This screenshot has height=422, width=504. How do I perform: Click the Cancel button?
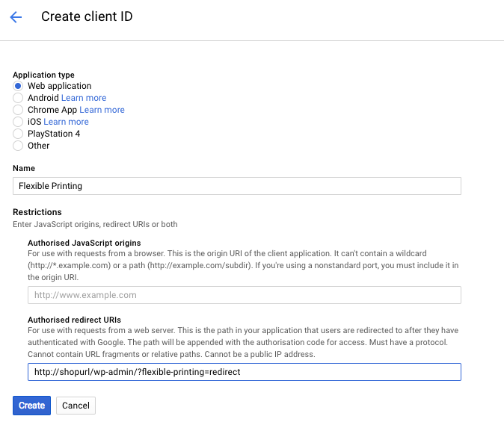(x=76, y=406)
